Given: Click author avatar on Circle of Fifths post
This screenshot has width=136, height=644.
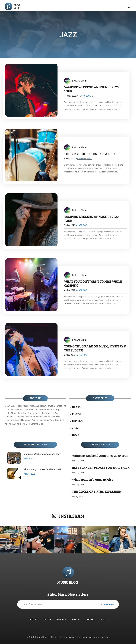Looking at the screenshot, I should 67,147.
